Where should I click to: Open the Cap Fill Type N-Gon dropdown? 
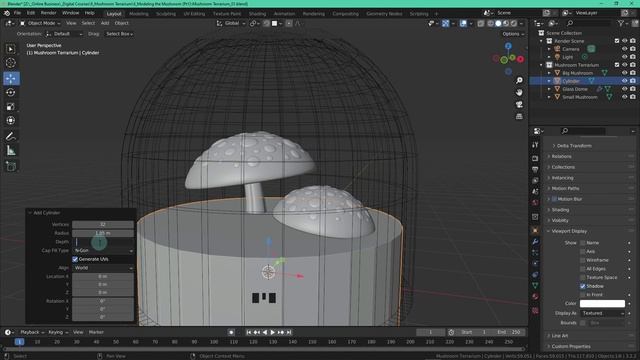pos(103,250)
